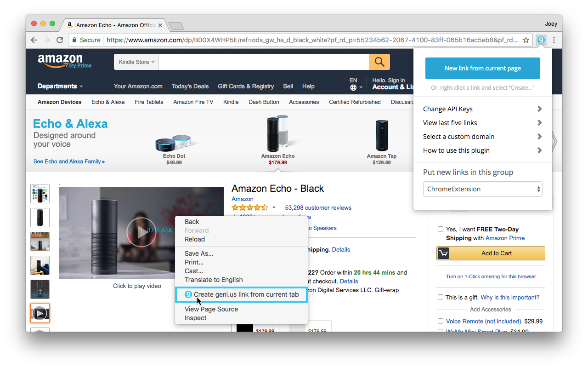Select Back in the context menu
The image size is (588, 368).
241,222
